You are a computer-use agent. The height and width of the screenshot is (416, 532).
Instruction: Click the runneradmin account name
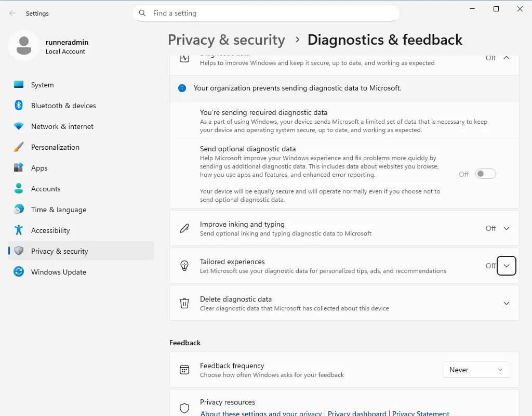[67, 42]
